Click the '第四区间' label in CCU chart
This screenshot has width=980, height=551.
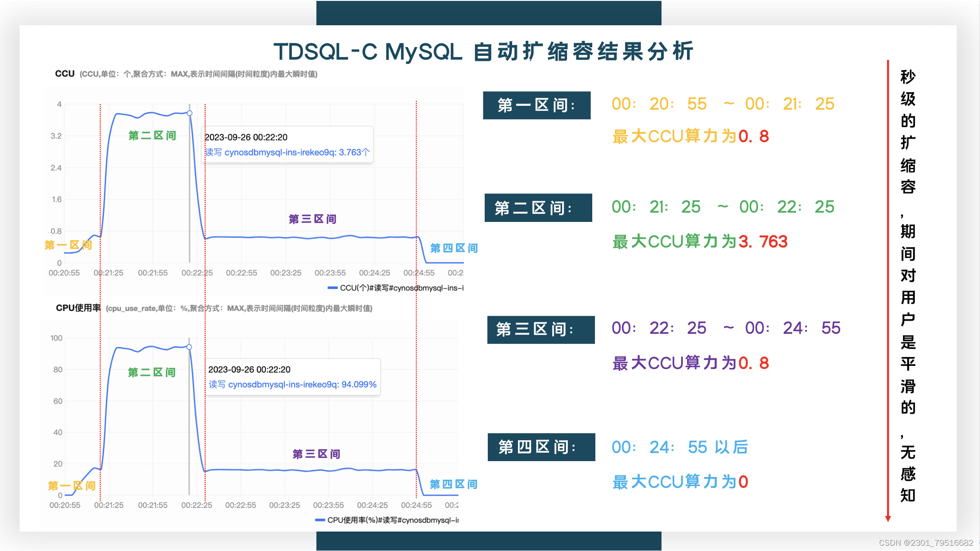click(x=454, y=248)
